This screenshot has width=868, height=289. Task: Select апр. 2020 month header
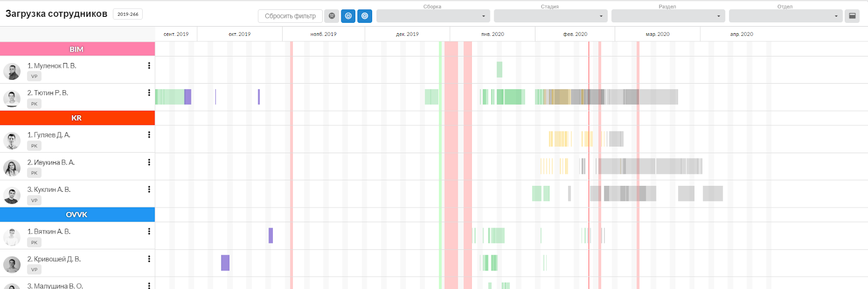pos(742,34)
